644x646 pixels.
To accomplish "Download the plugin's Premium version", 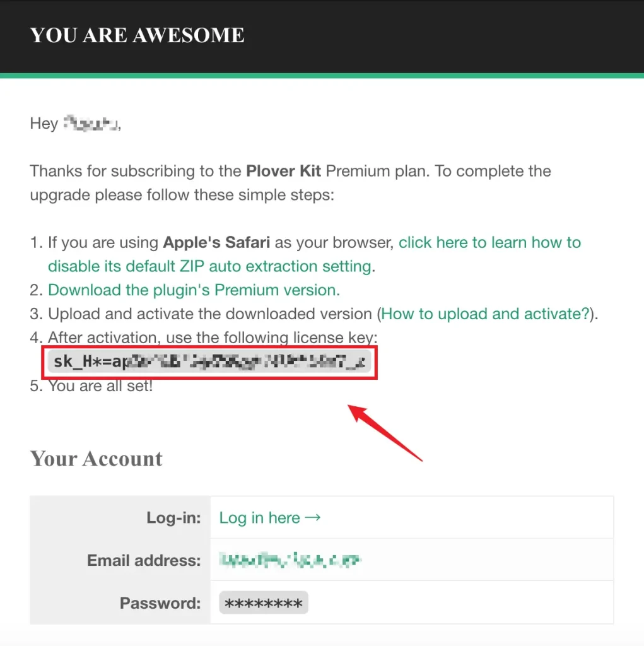I will click(x=194, y=290).
